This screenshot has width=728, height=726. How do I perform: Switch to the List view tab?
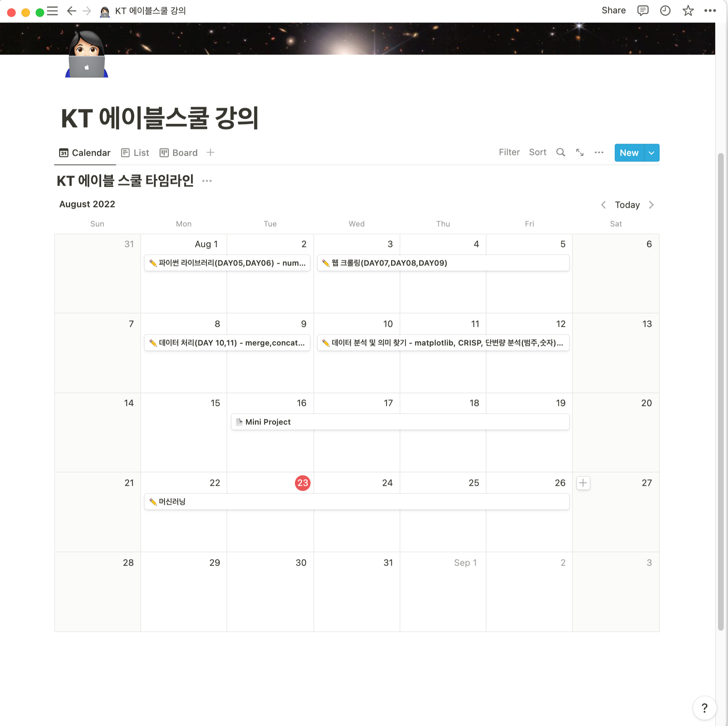pos(135,153)
